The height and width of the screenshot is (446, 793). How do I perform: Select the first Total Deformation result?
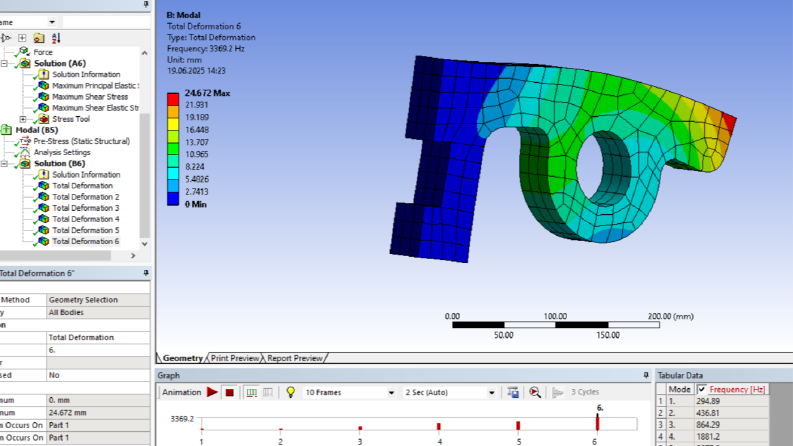(x=82, y=186)
